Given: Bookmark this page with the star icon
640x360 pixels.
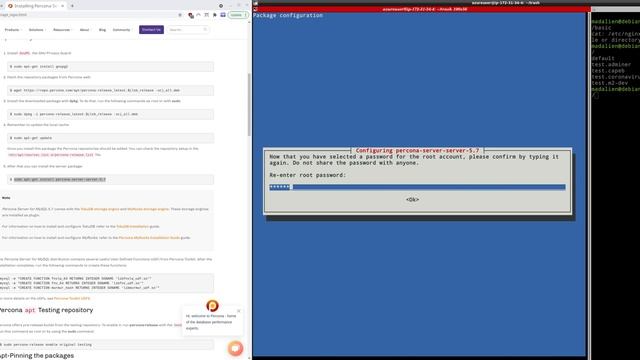Looking at the screenshot, I should 180,15.
